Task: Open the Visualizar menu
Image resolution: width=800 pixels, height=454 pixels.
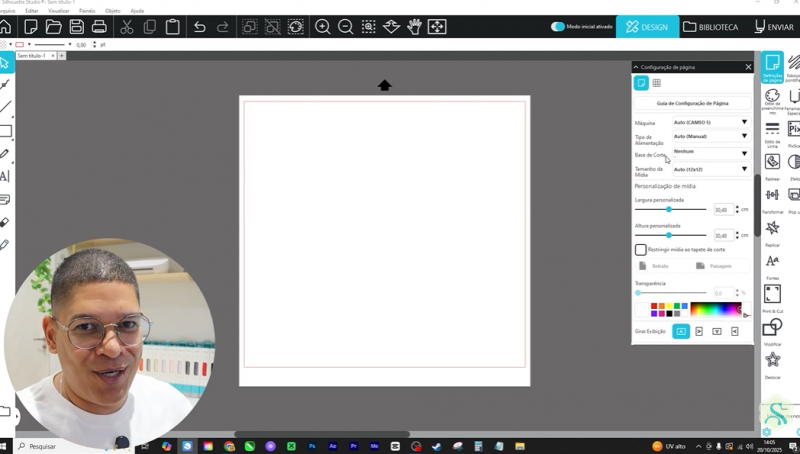Action: point(59,10)
